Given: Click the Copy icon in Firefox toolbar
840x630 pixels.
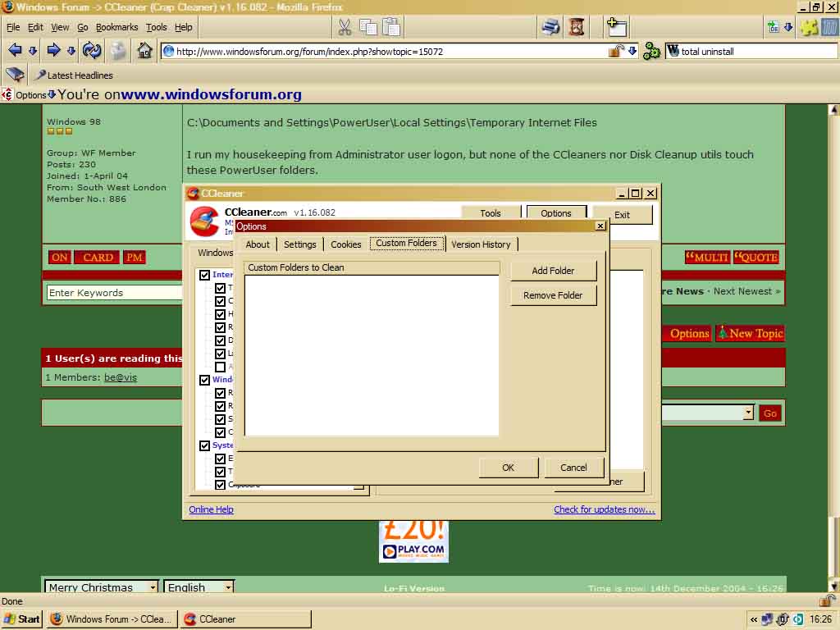Looking at the screenshot, I should click(368, 27).
